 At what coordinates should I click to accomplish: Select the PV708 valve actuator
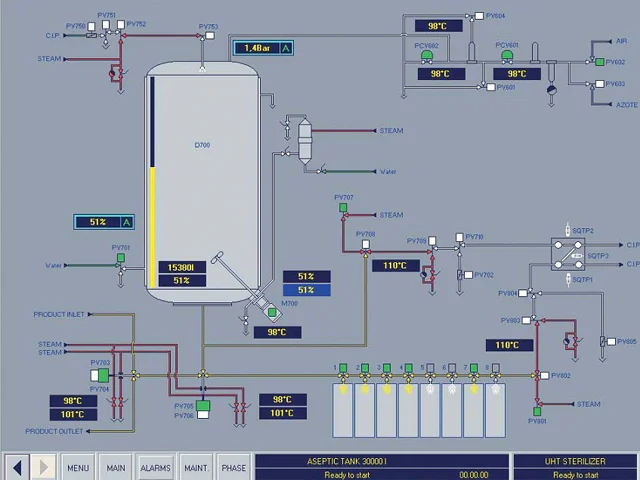click(x=366, y=244)
